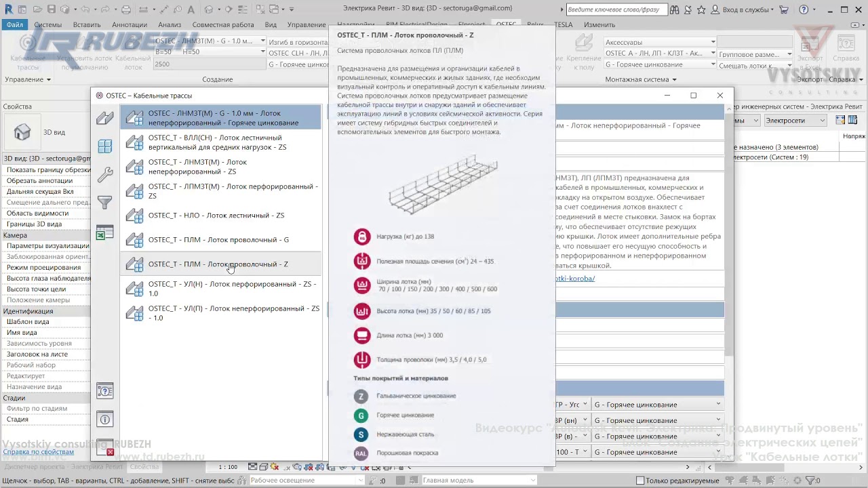Open the Рабочее освещение status bar dropdown
This screenshot has height=488, width=868.
307,481
